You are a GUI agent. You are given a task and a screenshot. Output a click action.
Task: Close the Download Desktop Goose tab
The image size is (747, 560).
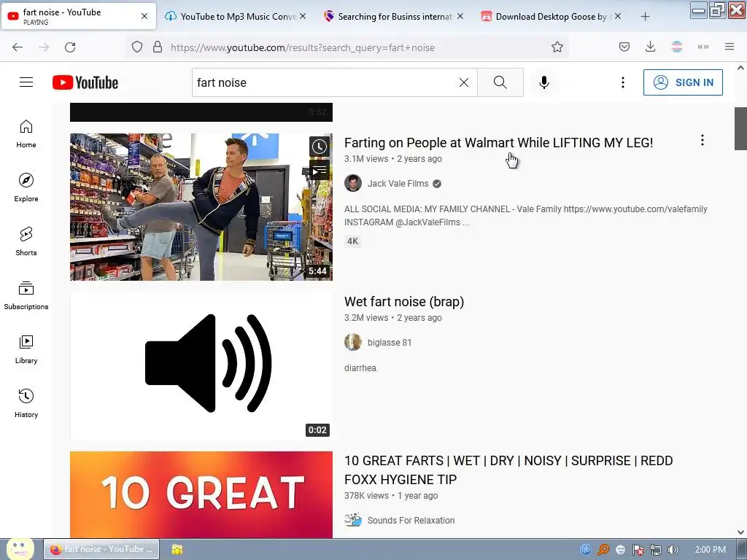click(618, 16)
